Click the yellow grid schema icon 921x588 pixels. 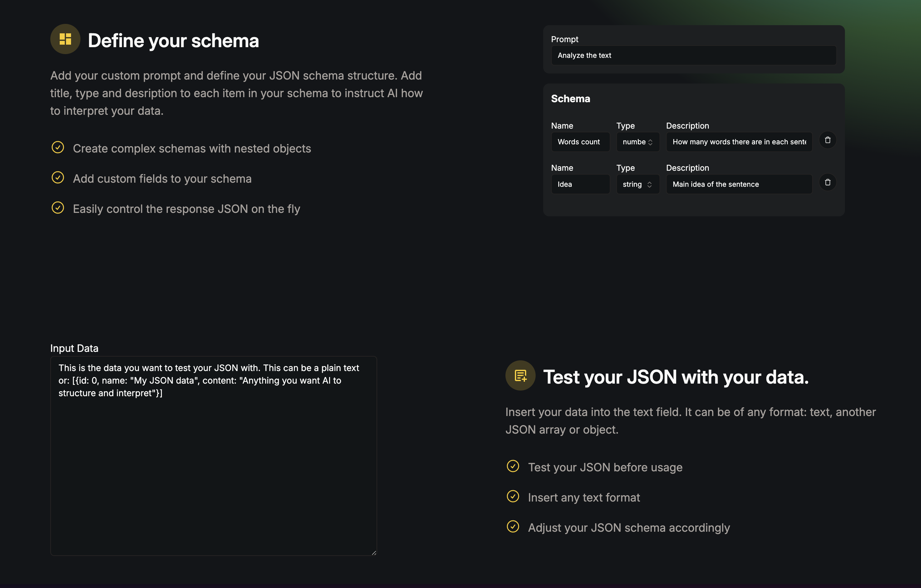coord(65,39)
